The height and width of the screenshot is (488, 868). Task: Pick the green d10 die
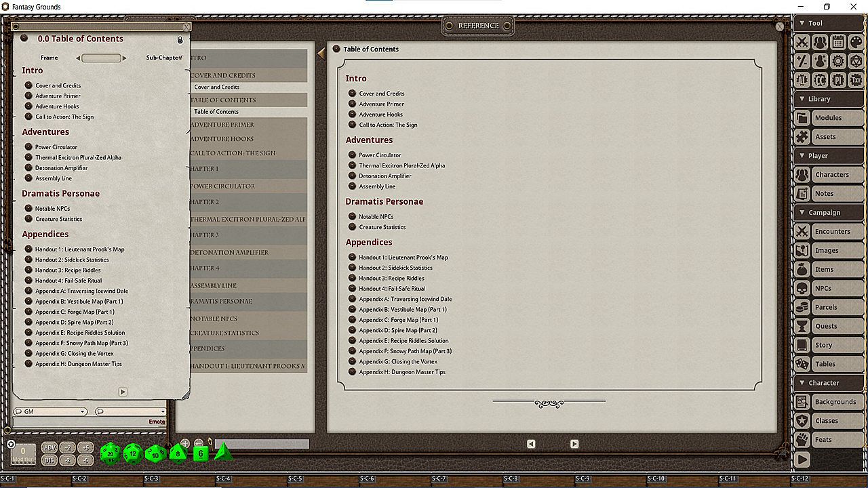[x=155, y=453]
